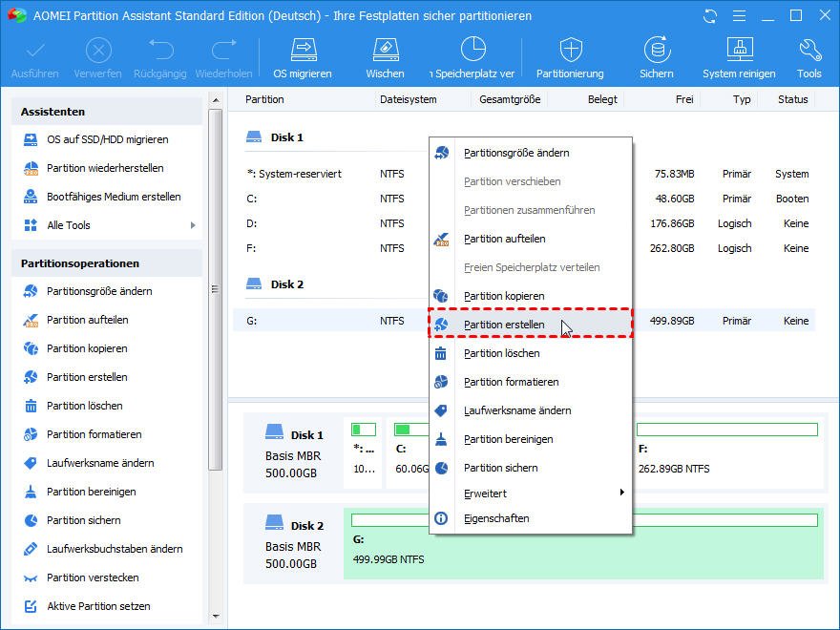Screen dimensions: 840x630
Task: Click the OS migrieren toolbar icon
Action: tap(303, 56)
